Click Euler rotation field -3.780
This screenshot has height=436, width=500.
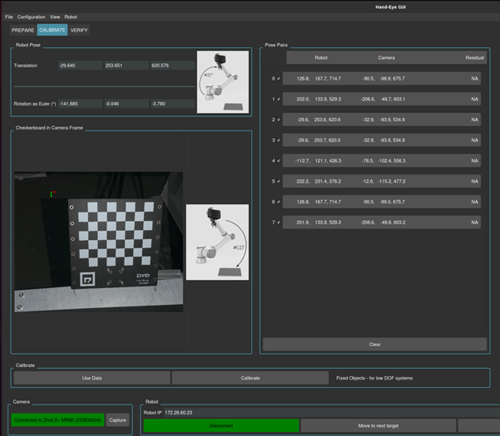pos(173,104)
